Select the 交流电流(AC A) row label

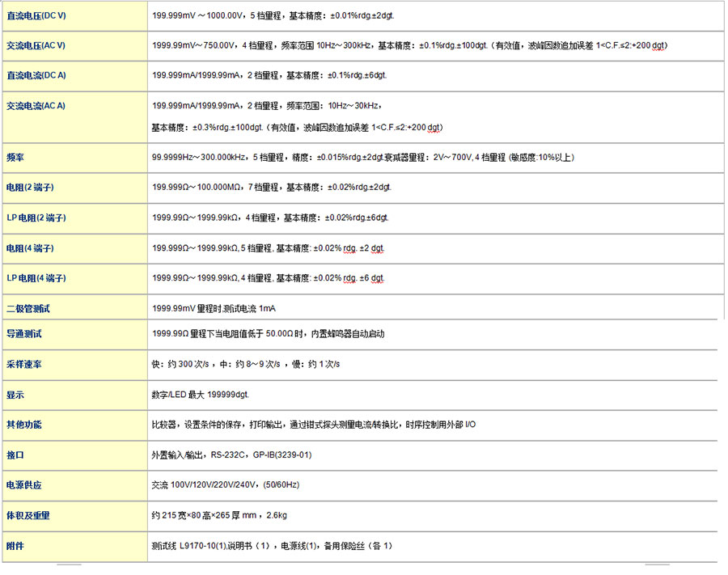[x=36, y=106]
